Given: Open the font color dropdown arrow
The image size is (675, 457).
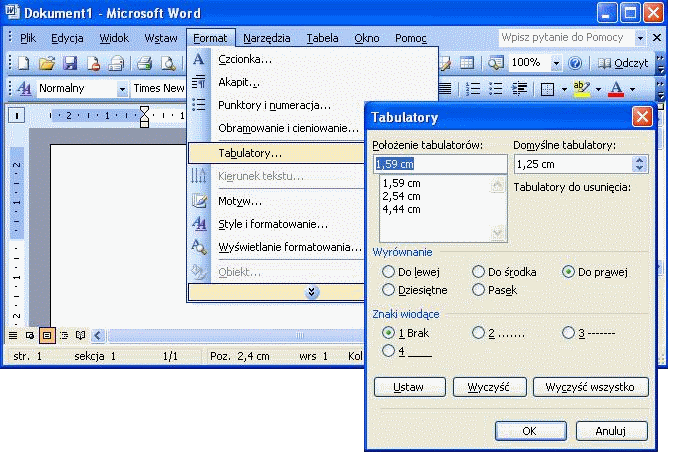Looking at the screenshot, I should click(x=632, y=90).
